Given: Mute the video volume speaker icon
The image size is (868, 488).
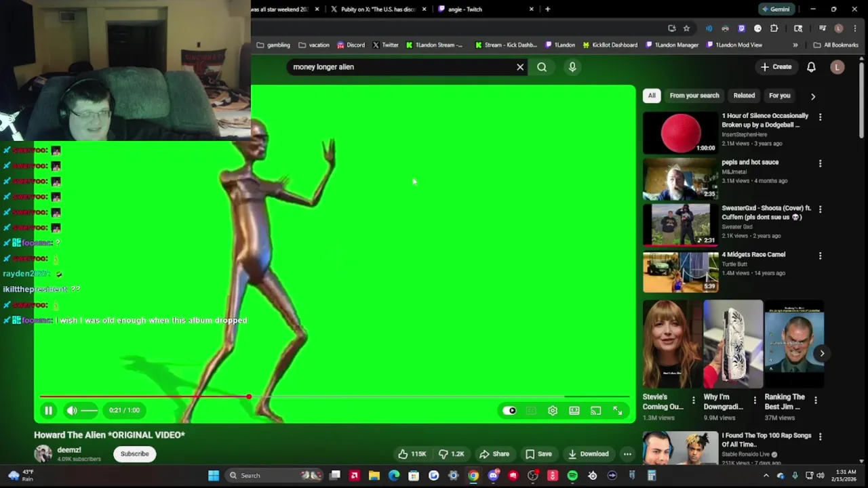Looking at the screenshot, I should click(72, 410).
